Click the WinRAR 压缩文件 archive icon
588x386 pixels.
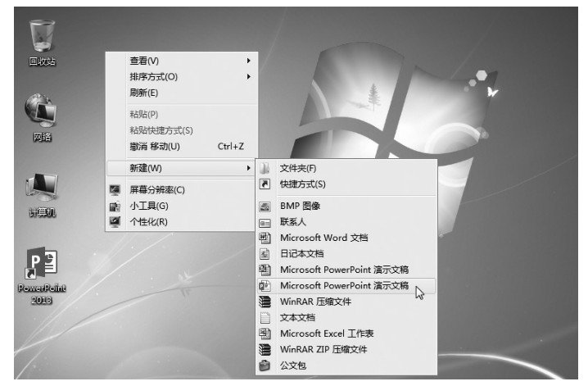[265, 302]
